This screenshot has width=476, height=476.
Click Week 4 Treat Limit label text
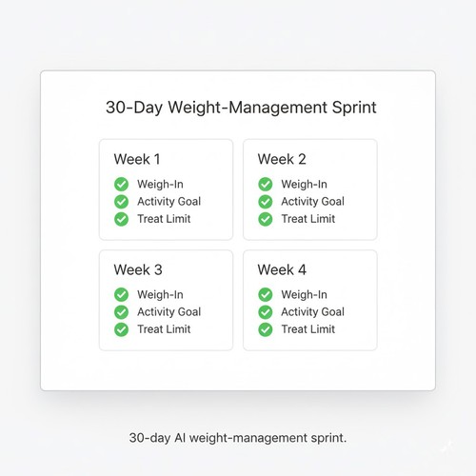coord(308,329)
